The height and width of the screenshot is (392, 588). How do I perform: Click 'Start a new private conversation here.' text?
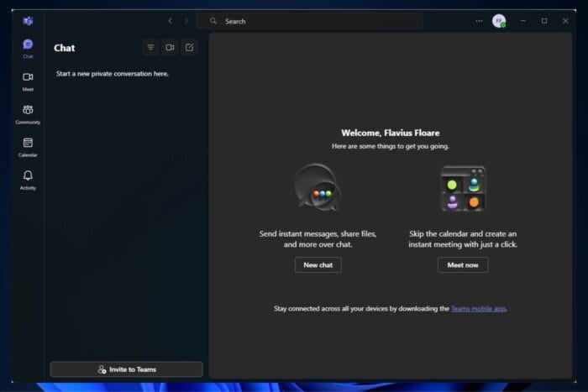(112, 74)
